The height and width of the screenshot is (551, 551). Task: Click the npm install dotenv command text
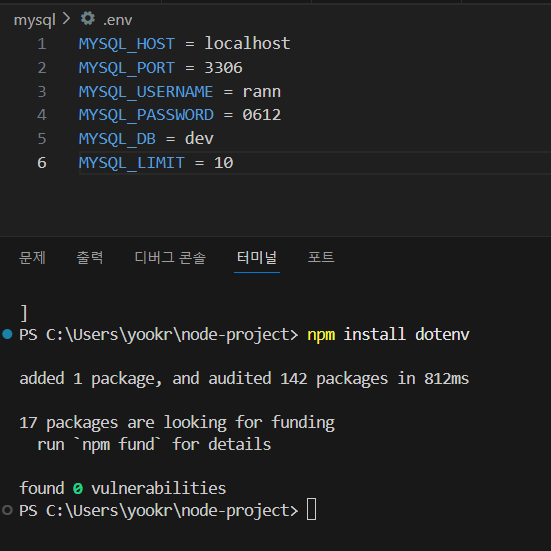pyautogui.click(x=388, y=334)
